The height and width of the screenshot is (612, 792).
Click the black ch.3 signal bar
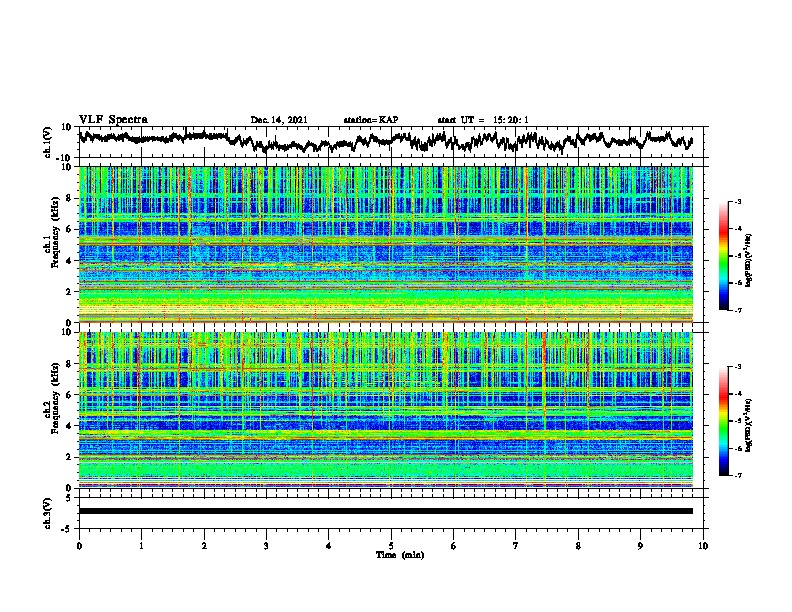pyautogui.click(x=386, y=511)
